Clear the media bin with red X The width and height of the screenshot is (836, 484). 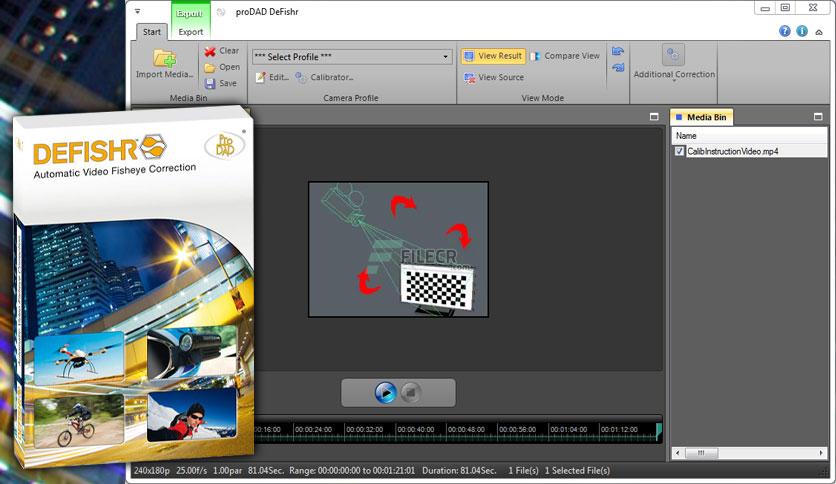click(210, 51)
